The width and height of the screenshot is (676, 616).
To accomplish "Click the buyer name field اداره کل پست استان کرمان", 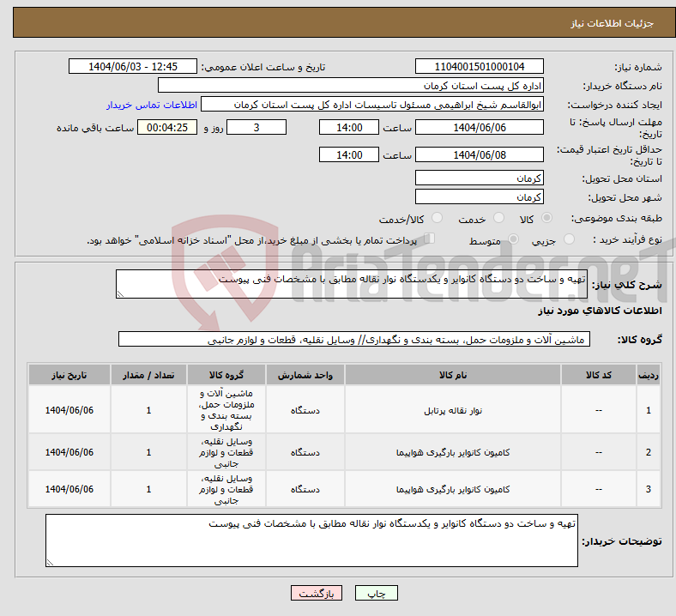I will 351,85.
